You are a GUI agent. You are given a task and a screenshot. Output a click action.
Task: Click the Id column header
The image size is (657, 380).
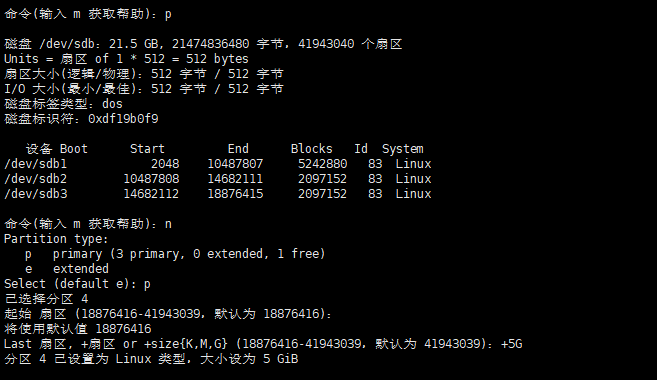(361, 149)
